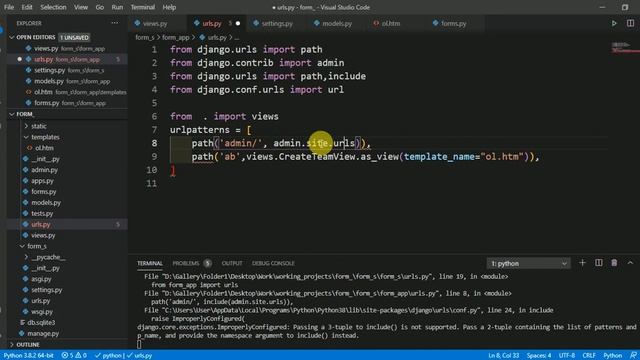Click the unsaved dot on urls.py tab
The width and height of the screenshot is (640, 360).
tap(238, 23)
